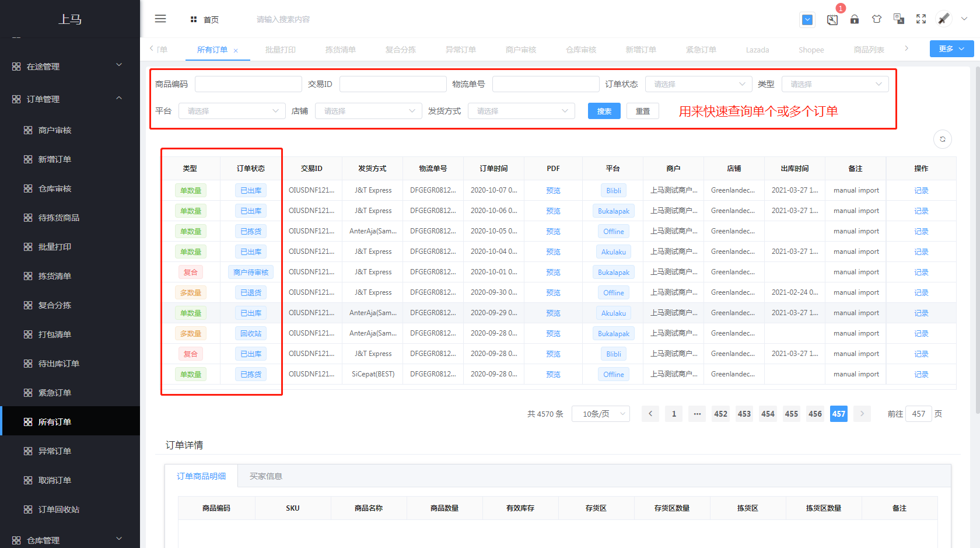The height and width of the screenshot is (548, 980).
Task: Click the 交易ID input field
Action: click(x=393, y=84)
